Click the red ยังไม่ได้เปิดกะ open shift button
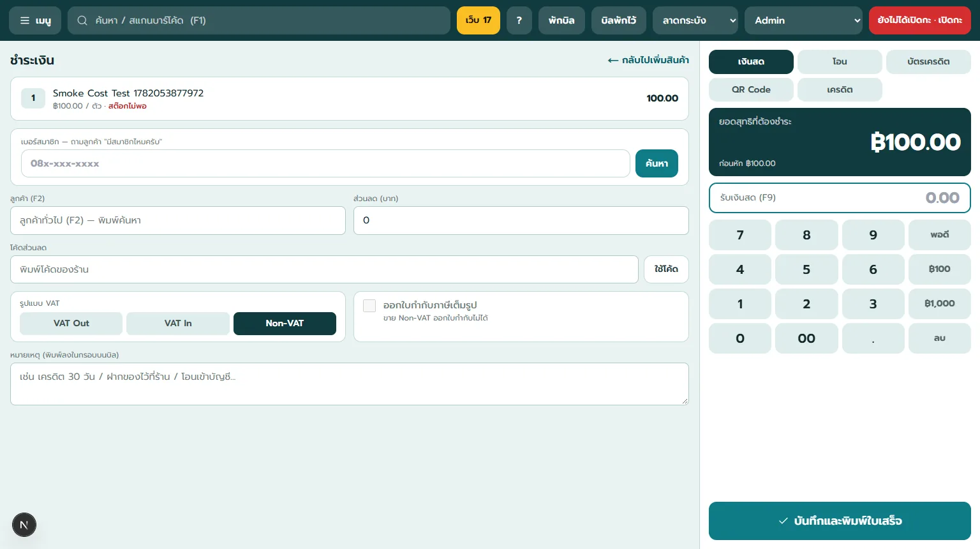980x549 pixels. [x=920, y=20]
